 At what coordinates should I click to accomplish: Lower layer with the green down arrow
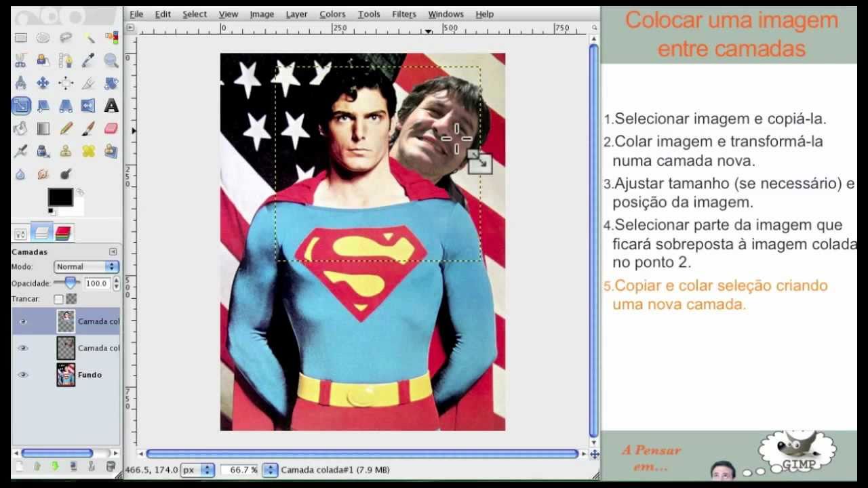55,466
